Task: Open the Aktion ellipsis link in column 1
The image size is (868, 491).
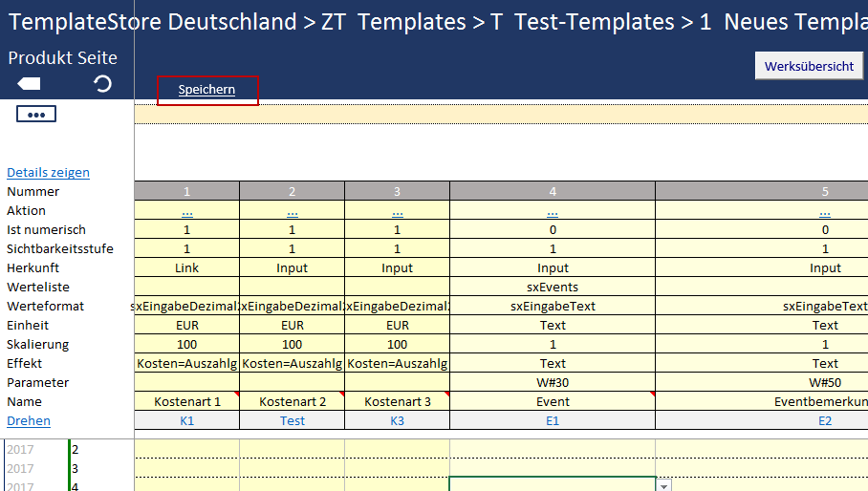Action: [x=187, y=211]
